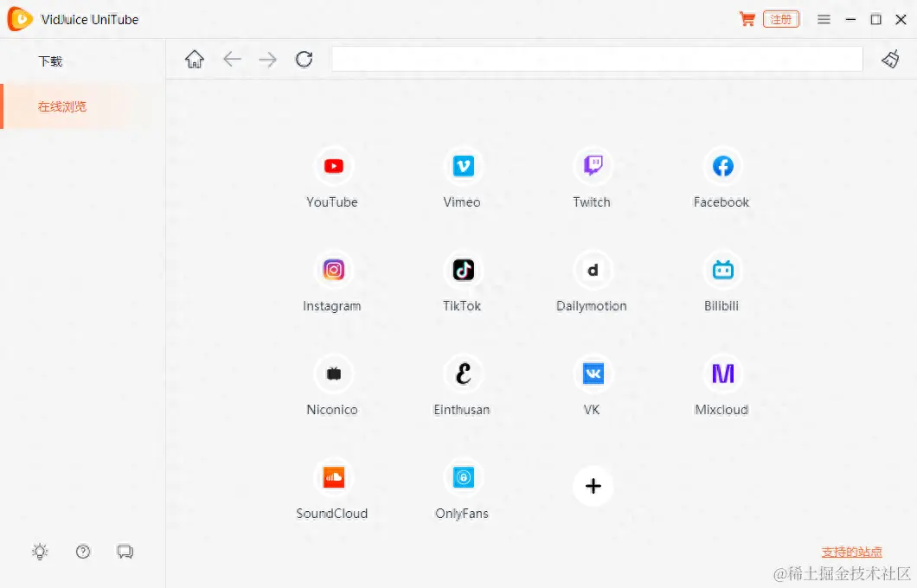Click the 注册 register button
Image resolution: width=917 pixels, height=588 pixels.
tap(780, 19)
